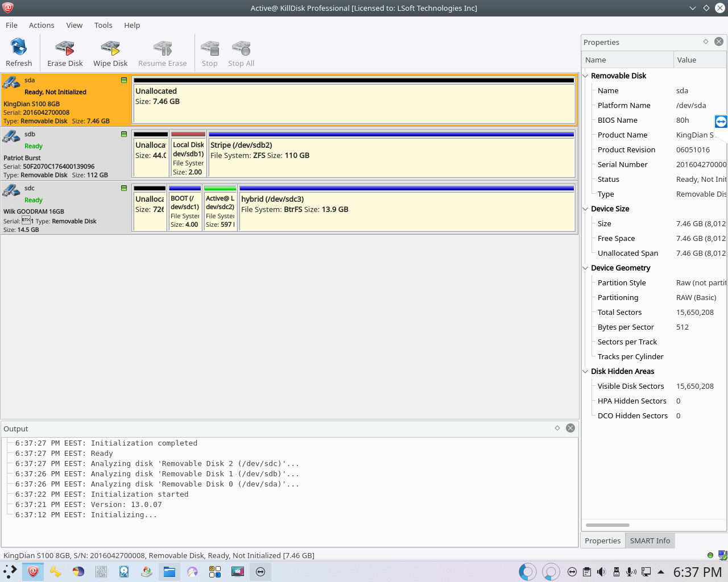728x582 pixels.
Task: Click the removable USB device tray icon
Action: pos(617,572)
